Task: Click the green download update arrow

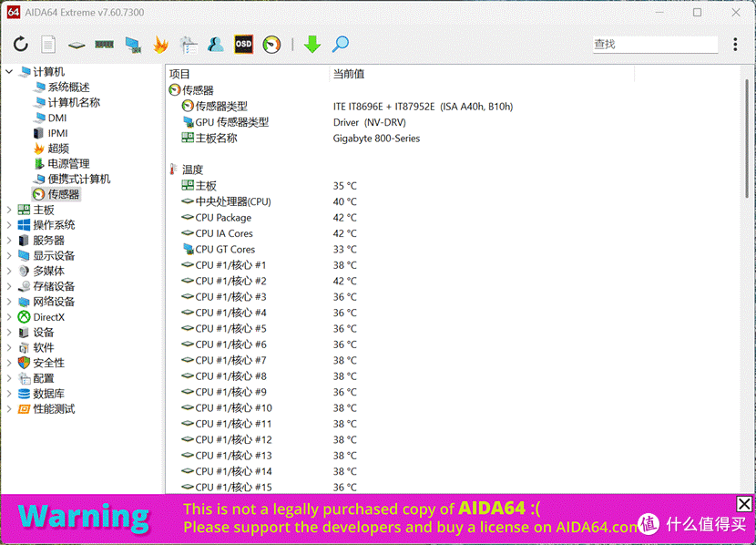Action: (312, 45)
